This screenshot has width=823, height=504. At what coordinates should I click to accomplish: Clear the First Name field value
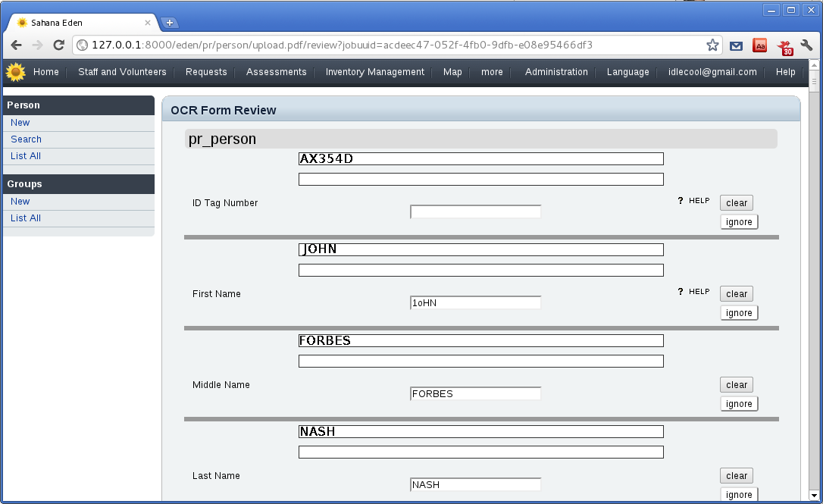(737, 294)
